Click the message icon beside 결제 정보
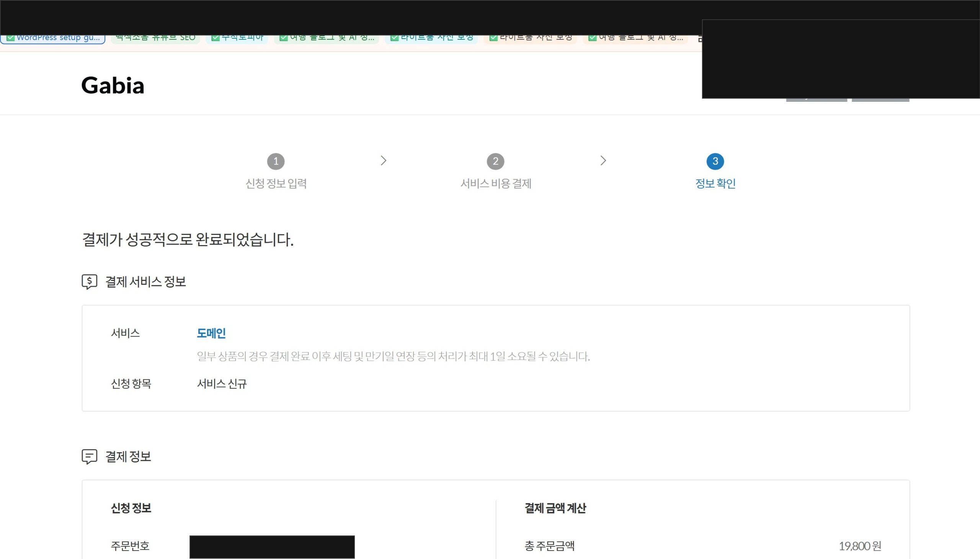Viewport: 980px width, 559px height. pos(90,456)
